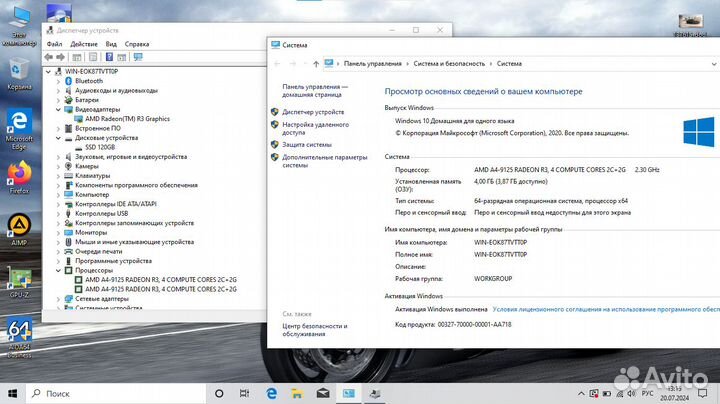
Task: Open the license agreement terms link
Action: click(x=606, y=309)
